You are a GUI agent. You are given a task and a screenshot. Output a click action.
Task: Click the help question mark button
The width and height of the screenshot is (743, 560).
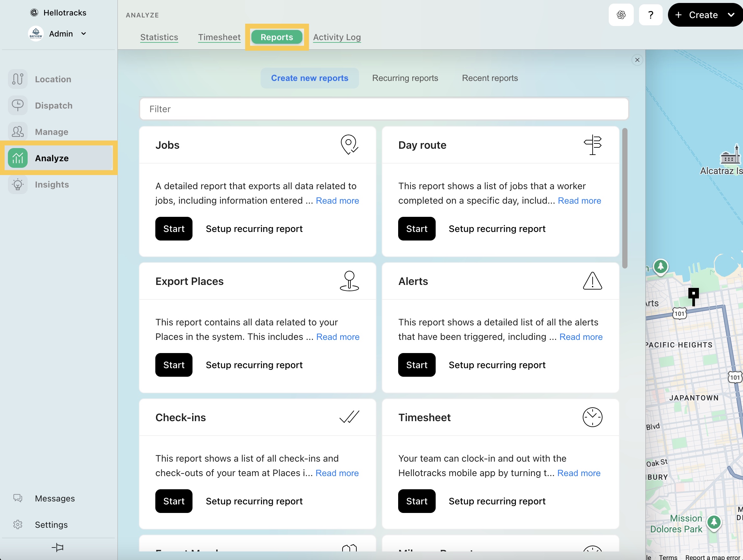(650, 15)
